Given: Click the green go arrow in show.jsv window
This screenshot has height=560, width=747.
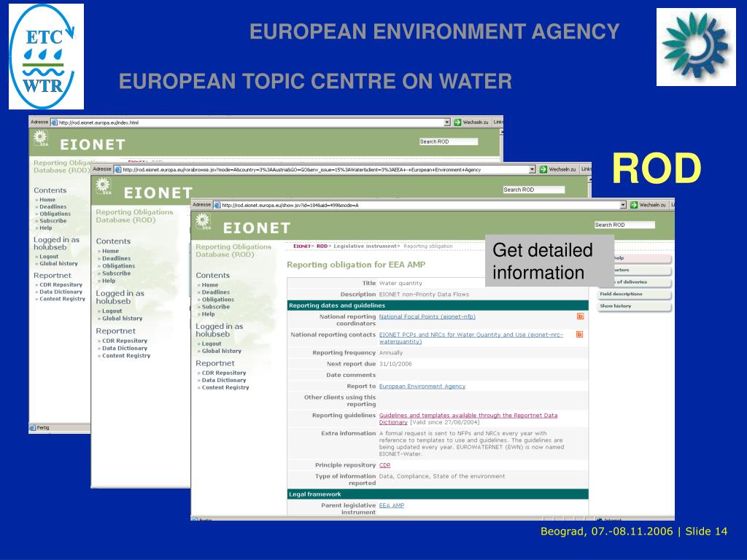Looking at the screenshot, I should pos(634,205).
